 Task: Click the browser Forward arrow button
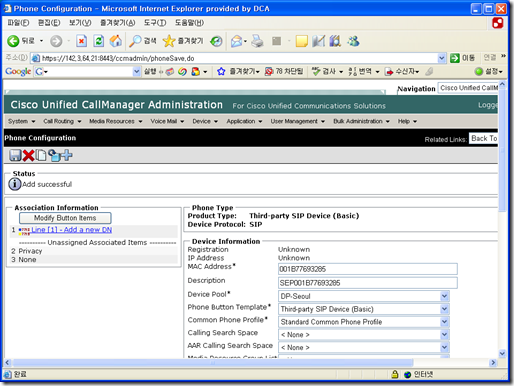pos(56,41)
